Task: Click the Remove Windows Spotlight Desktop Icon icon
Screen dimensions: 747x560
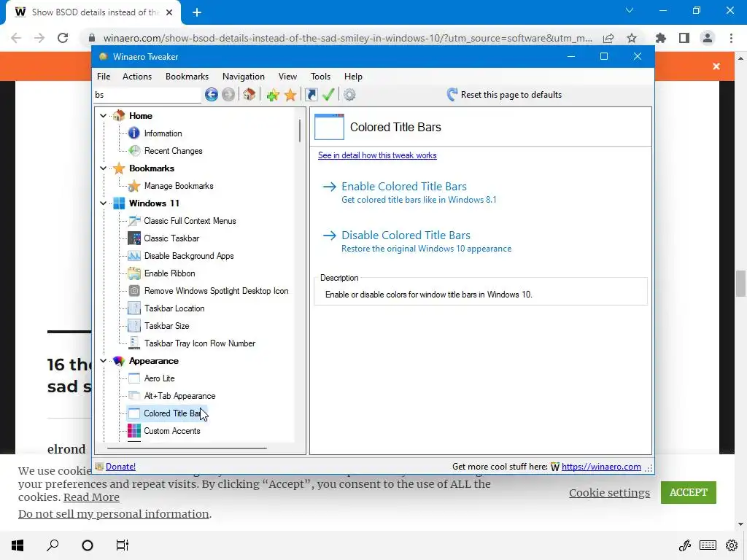Action: point(134,291)
